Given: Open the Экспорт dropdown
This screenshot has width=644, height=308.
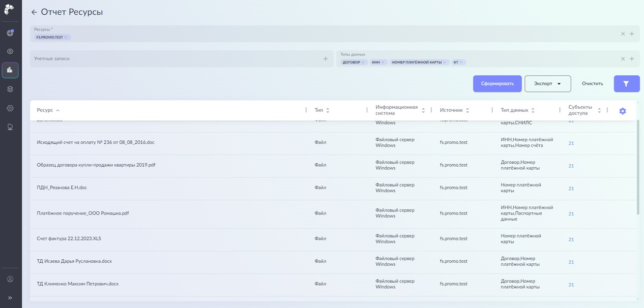Looking at the screenshot, I should (547, 84).
